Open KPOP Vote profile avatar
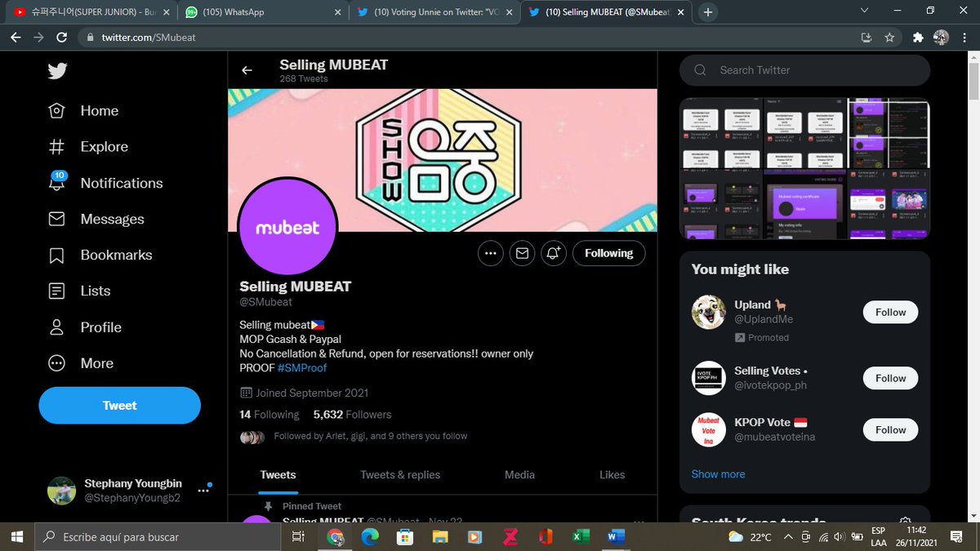The image size is (980, 551). (708, 429)
